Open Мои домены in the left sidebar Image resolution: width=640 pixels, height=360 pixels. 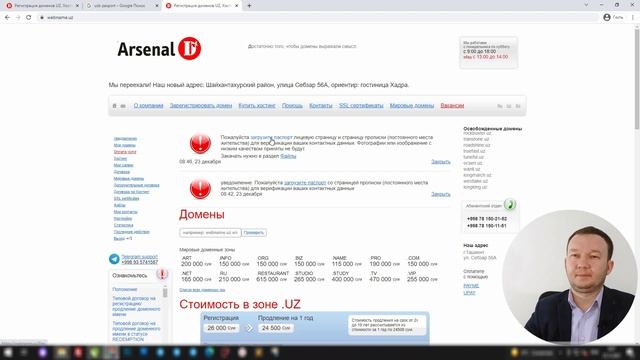(124, 145)
